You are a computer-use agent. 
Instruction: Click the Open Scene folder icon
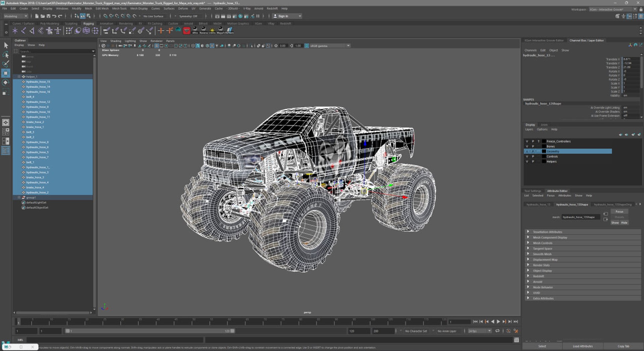click(x=43, y=16)
